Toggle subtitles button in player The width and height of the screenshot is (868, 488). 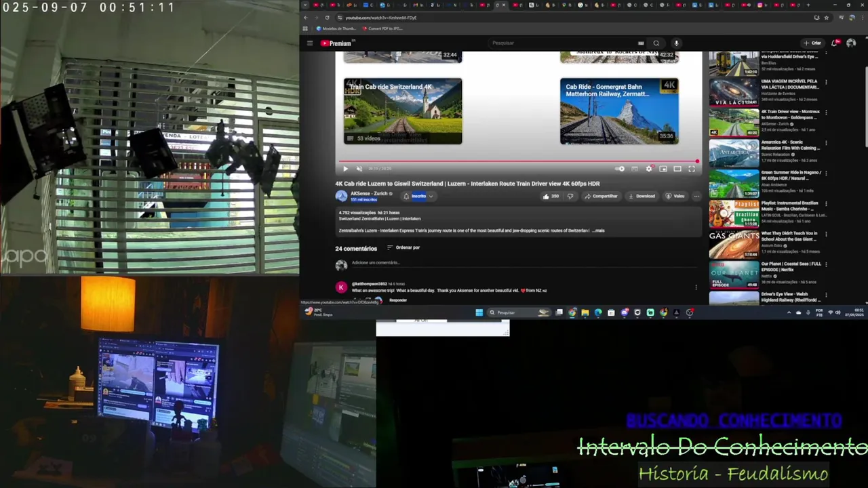pyautogui.click(x=635, y=169)
